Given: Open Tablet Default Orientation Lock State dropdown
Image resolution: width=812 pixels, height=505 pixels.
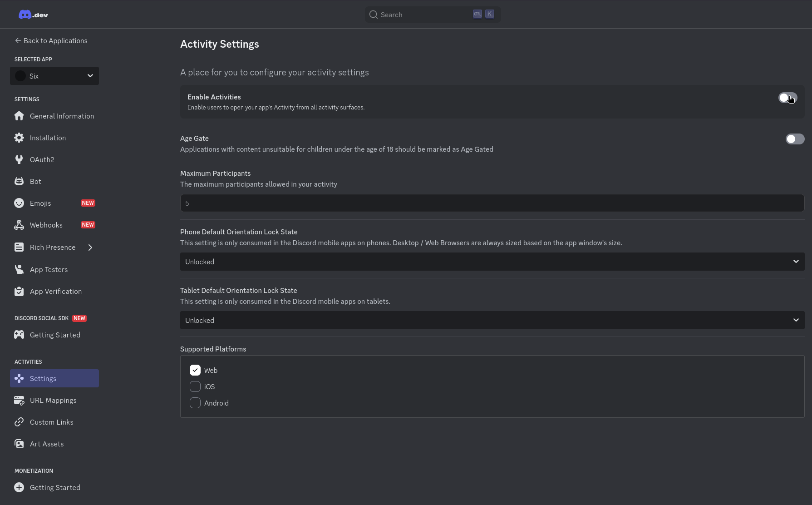Looking at the screenshot, I should pyautogui.click(x=492, y=321).
